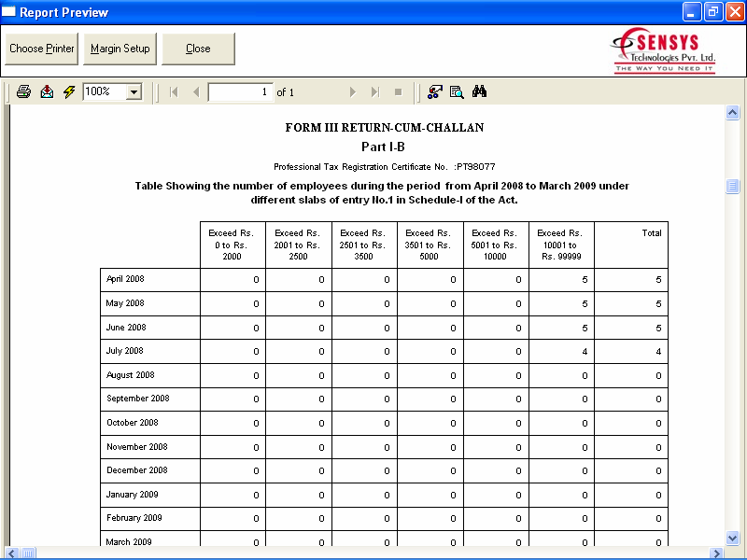The width and height of the screenshot is (747, 560).
Task: Click the horizontal scrollbar thumb
Action: (28, 553)
